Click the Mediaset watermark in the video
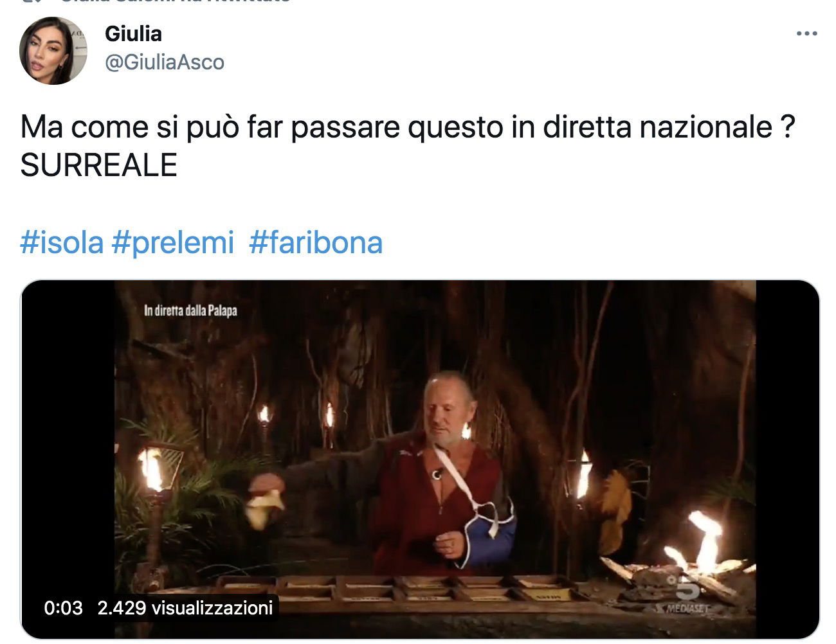 [x=684, y=607]
